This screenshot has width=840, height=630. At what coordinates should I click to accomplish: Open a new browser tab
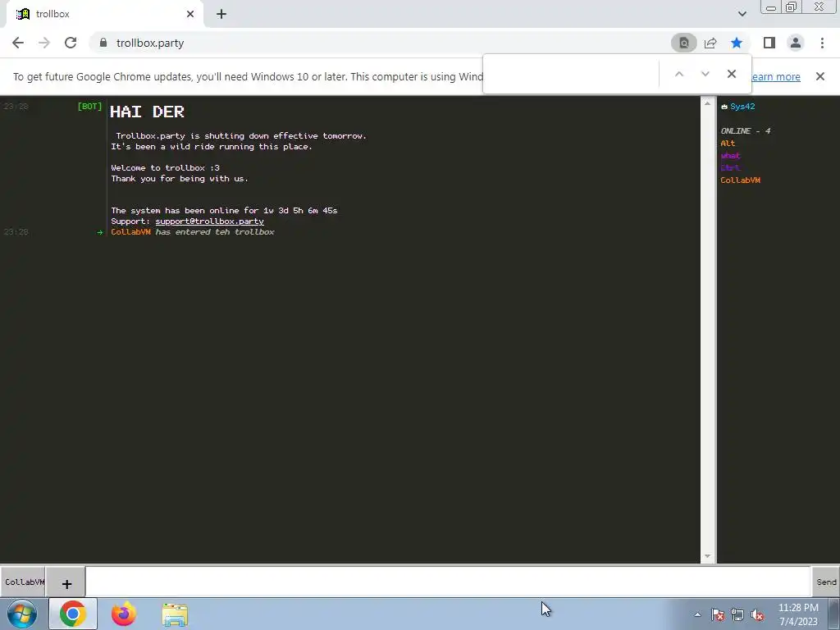[221, 14]
